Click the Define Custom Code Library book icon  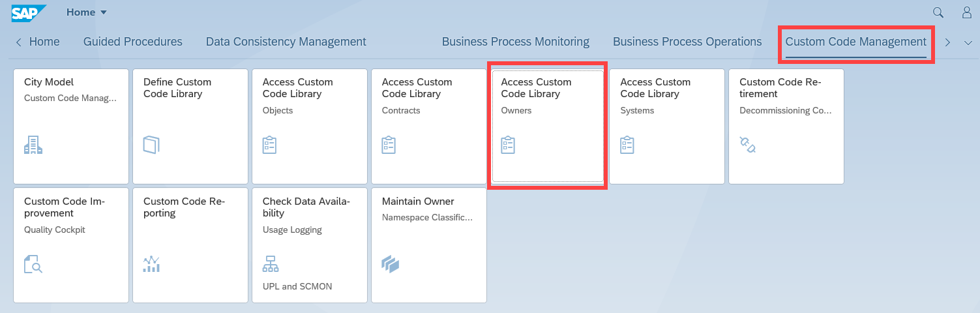click(x=151, y=145)
